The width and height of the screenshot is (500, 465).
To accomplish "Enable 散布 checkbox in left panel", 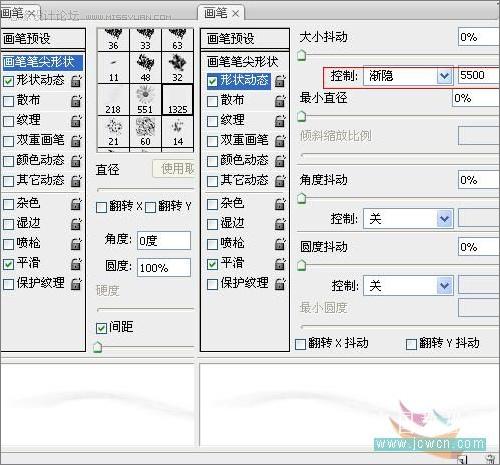I will [8, 101].
